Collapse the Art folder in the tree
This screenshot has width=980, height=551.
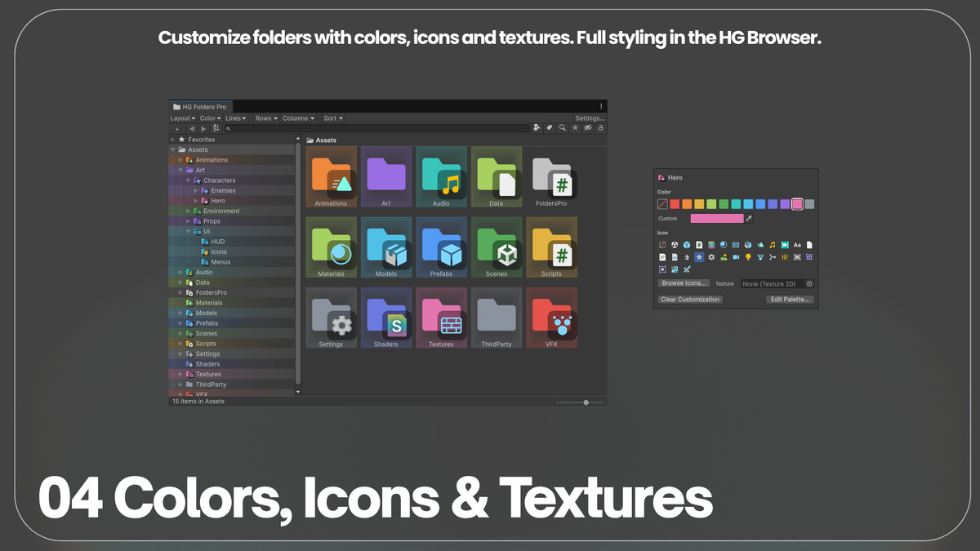181,170
